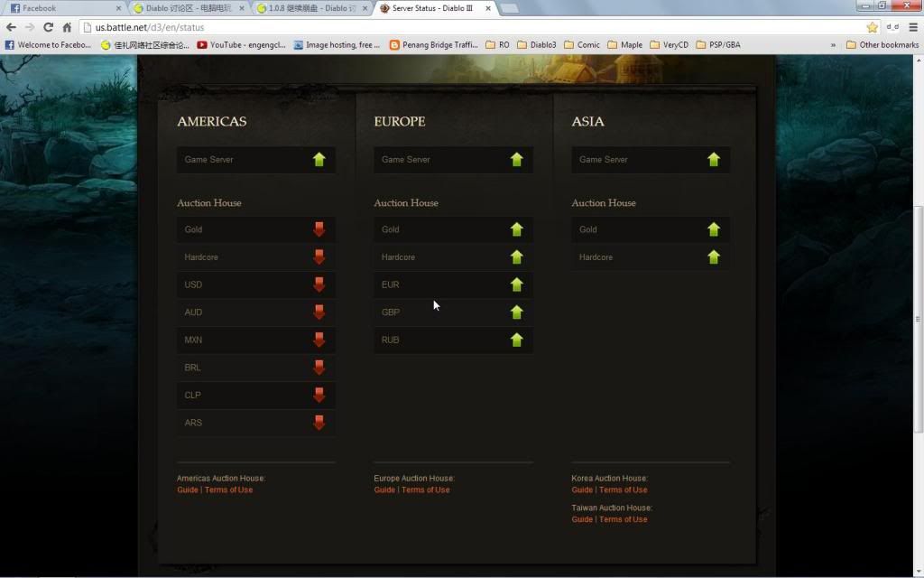Open the Penang Bridge Traffic bookmark
924x578 pixels.
pos(434,45)
